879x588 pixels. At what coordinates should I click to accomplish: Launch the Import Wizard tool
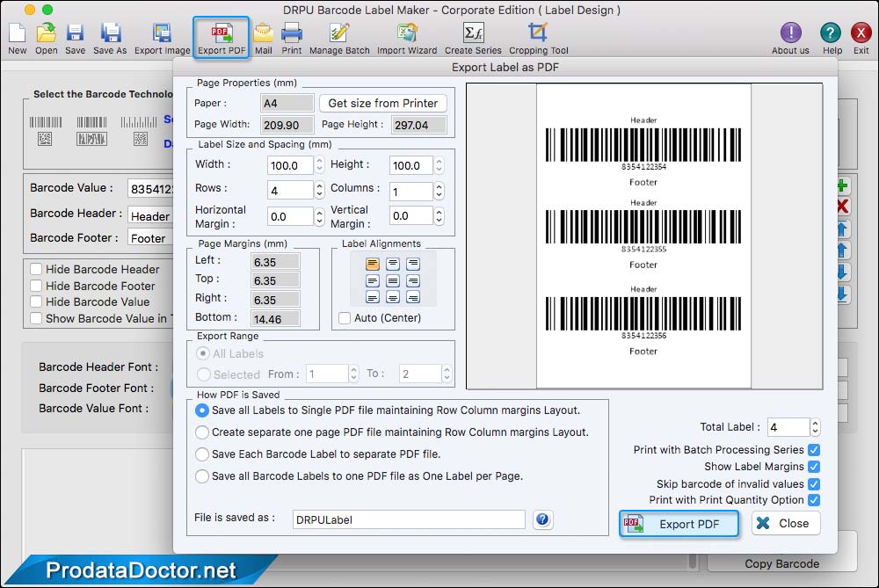tap(407, 38)
